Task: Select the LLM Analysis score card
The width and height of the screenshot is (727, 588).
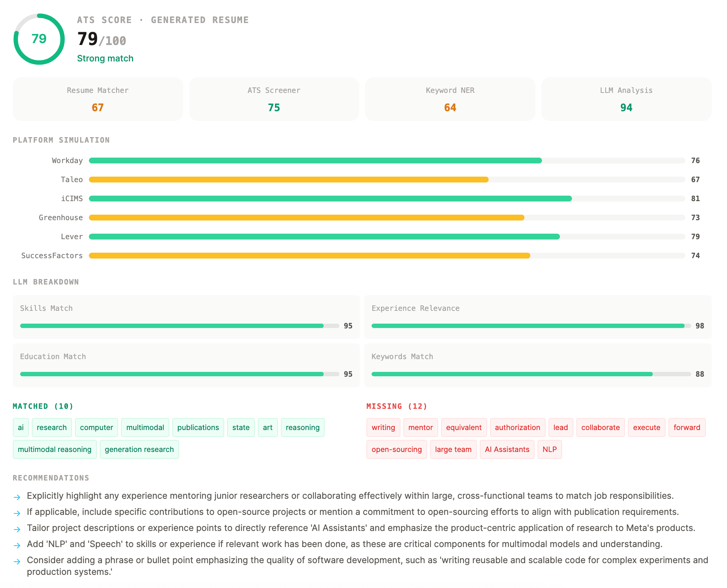Action: tap(626, 99)
